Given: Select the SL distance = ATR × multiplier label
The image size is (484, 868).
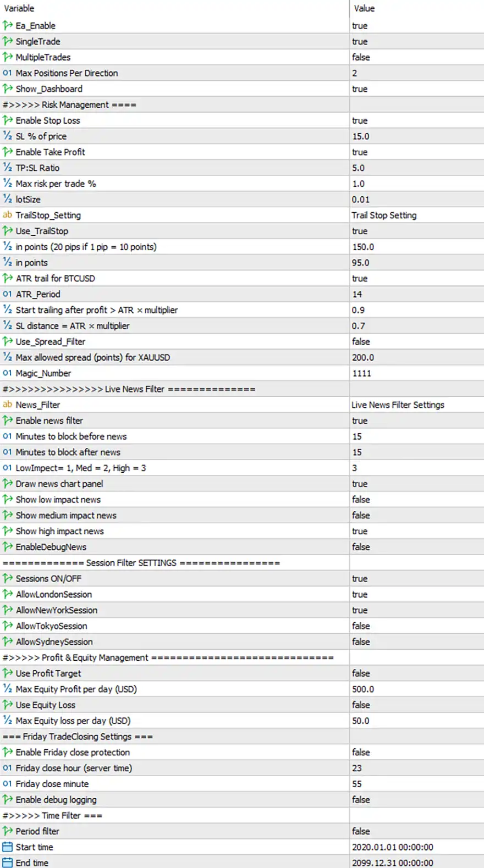Looking at the screenshot, I should tap(72, 326).
